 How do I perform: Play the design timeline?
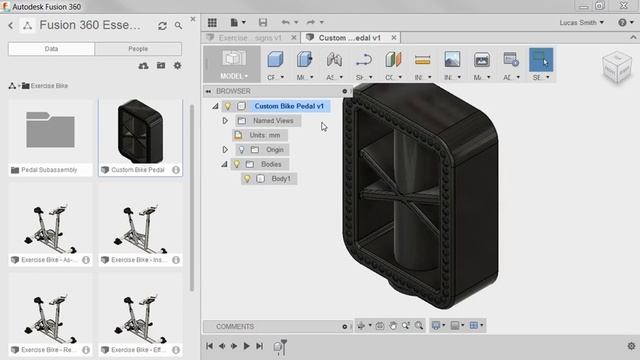(x=247, y=346)
